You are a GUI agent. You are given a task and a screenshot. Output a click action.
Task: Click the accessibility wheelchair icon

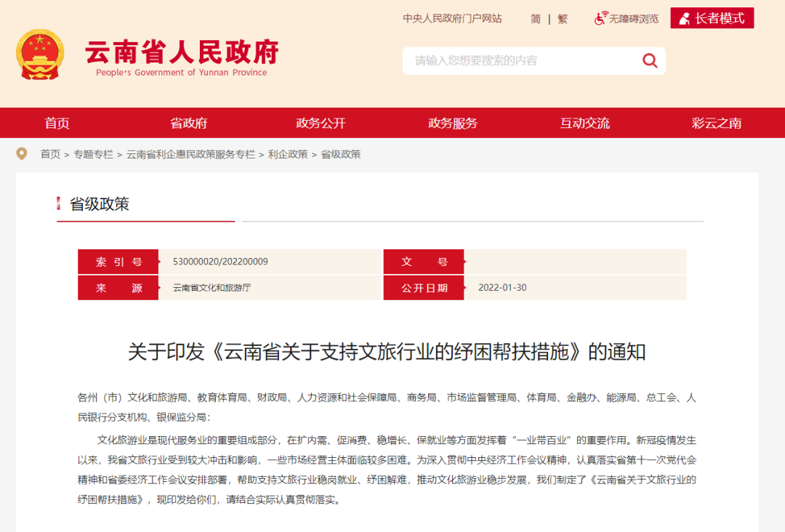(x=601, y=18)
